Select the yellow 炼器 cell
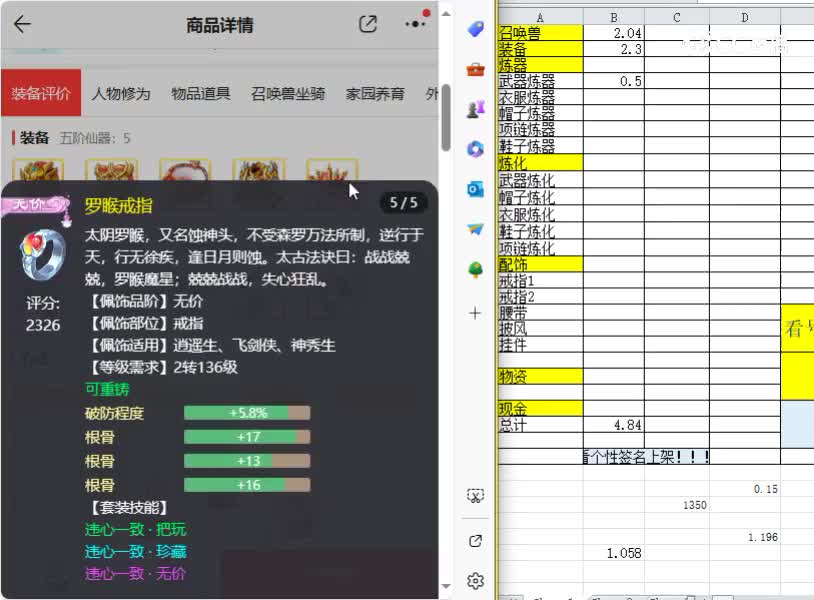Screen dimensions: 814x600 (540, 65)
